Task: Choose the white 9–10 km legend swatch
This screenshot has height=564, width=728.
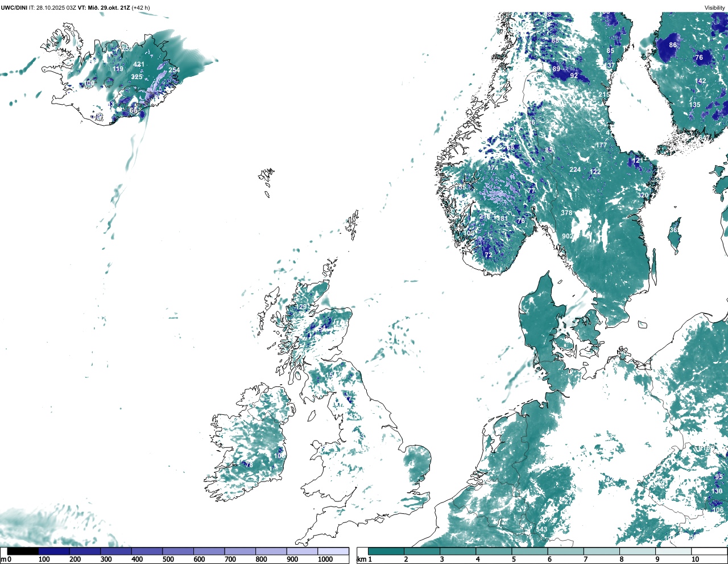Action: (673, 551)
